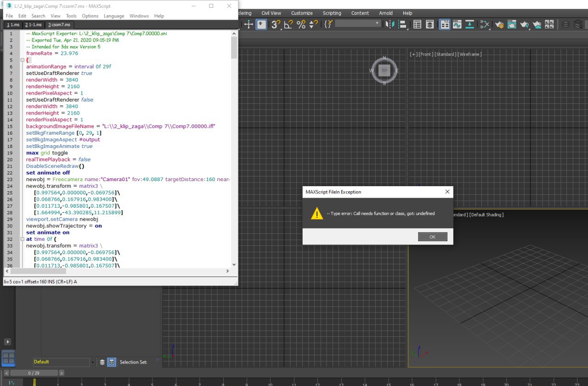Open the Scripting menu in 3ds Max

(x=332, y=13)
